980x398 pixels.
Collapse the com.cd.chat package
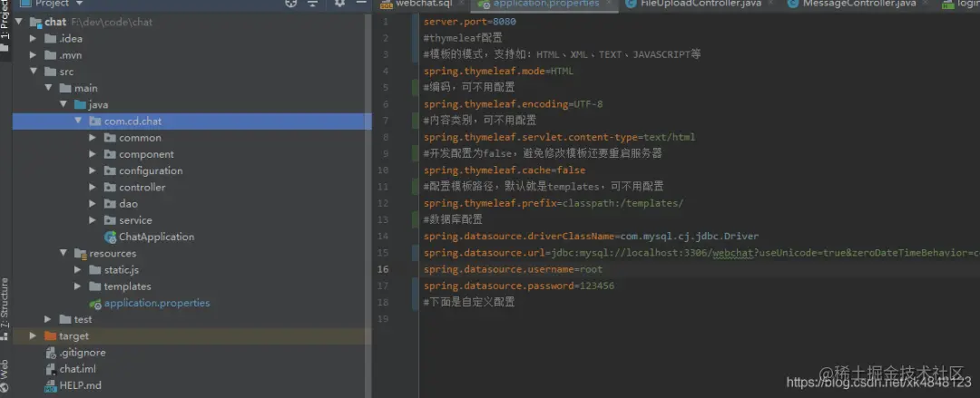click(x=78, y=121)
